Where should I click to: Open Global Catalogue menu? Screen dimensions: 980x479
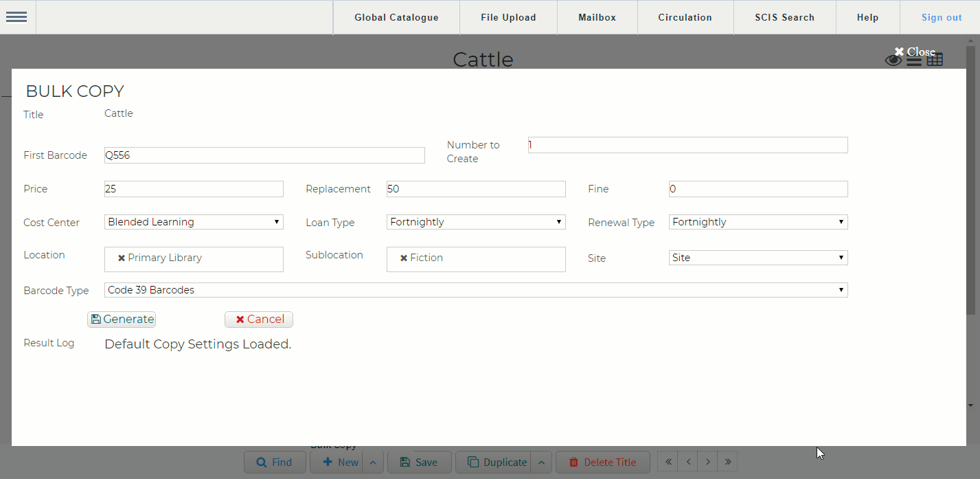point(396,17)
